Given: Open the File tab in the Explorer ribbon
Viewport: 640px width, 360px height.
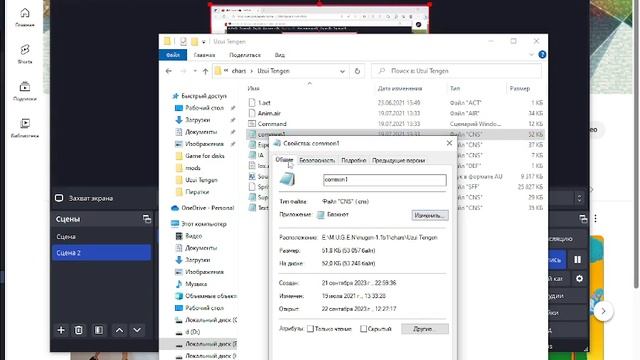Looking at the screenshot, I should 173,55.
